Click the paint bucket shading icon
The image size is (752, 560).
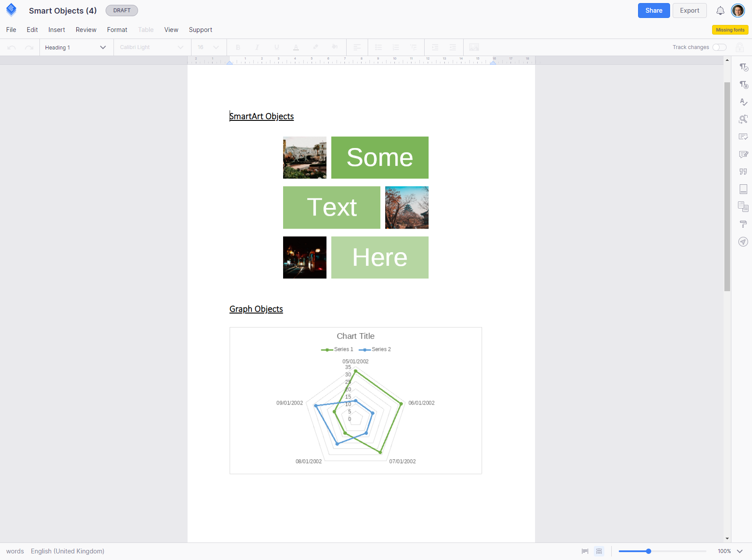pos(334,47)
